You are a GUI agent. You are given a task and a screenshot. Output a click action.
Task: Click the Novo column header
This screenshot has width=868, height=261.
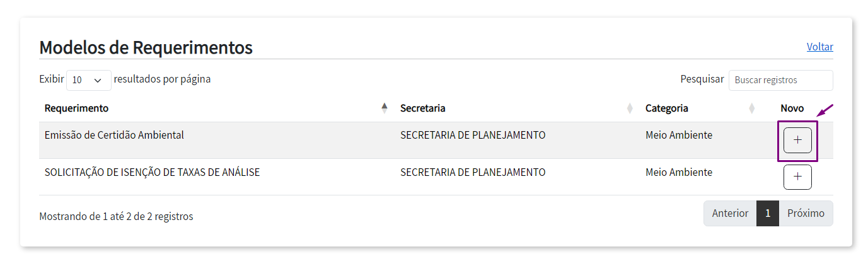pyautogui.click(x=792, y=108)
